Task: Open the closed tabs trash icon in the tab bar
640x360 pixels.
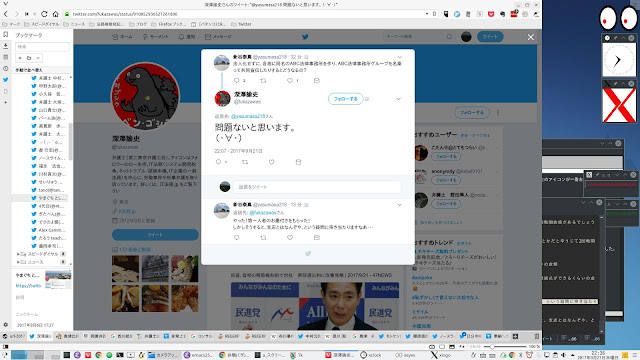Action: [537, 336]
